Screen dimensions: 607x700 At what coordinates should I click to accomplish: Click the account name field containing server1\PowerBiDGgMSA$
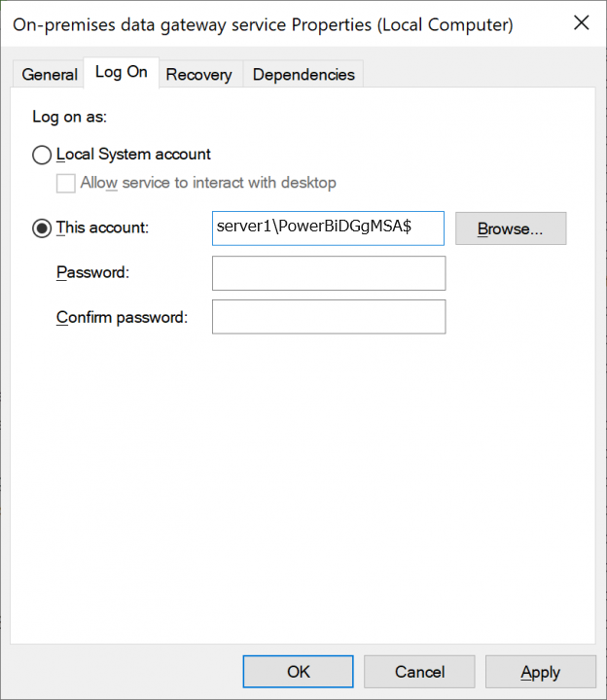point(328,228)
